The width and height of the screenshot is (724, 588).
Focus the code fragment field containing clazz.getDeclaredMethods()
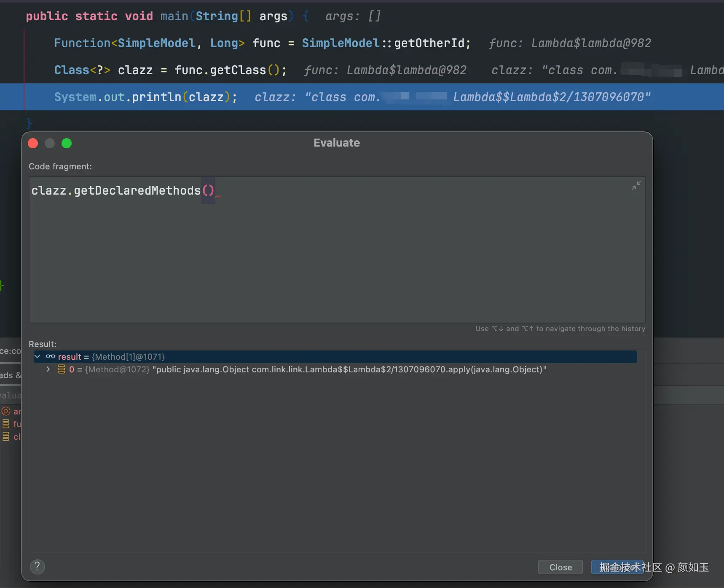tap(337, 250)
